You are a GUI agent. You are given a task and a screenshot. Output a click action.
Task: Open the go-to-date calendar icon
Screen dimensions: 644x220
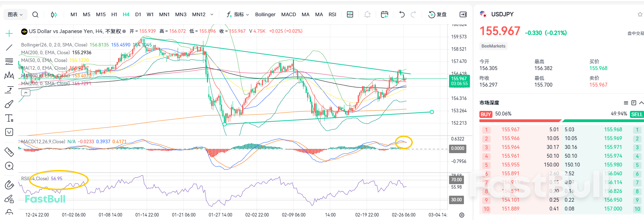pyautogui.click(x=385, y=14)
